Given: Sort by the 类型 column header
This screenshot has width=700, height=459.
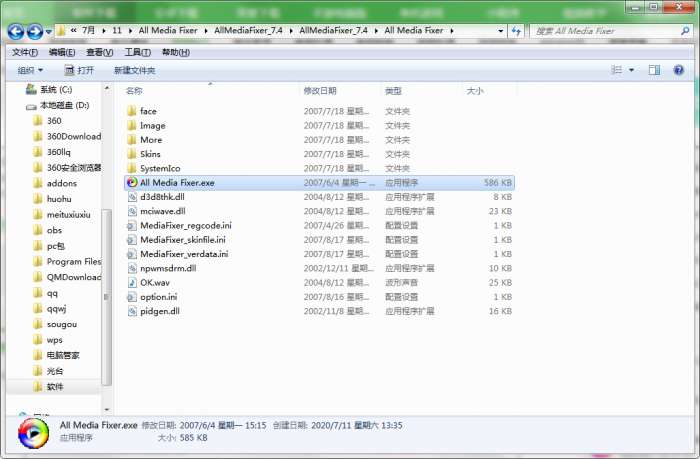Looking at the screenshot, I should point(393,91).
